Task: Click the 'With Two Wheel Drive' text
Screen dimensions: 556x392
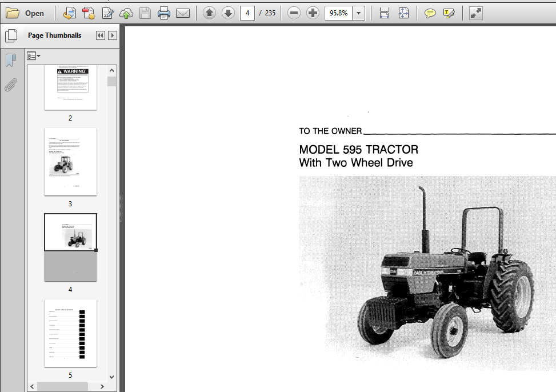Action: 356,163
